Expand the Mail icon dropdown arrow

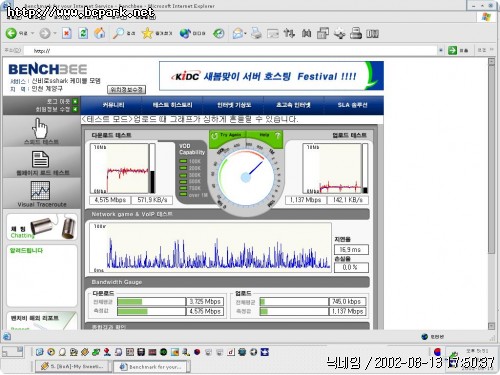click(x=245, y=33)
